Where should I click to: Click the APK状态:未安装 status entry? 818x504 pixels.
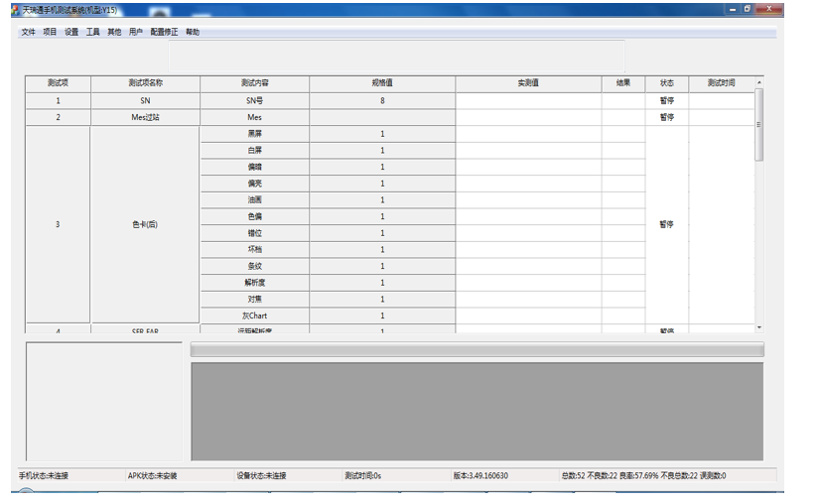click(152, 476)
